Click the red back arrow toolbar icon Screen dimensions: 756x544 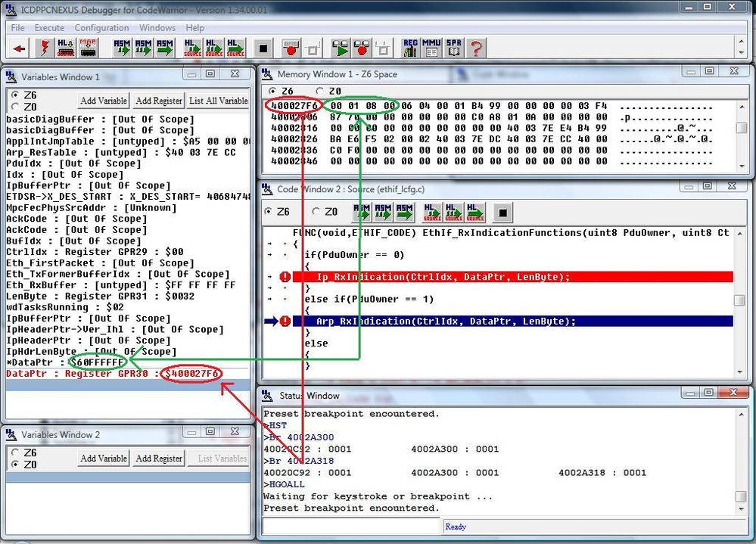[x=19, y=48]
